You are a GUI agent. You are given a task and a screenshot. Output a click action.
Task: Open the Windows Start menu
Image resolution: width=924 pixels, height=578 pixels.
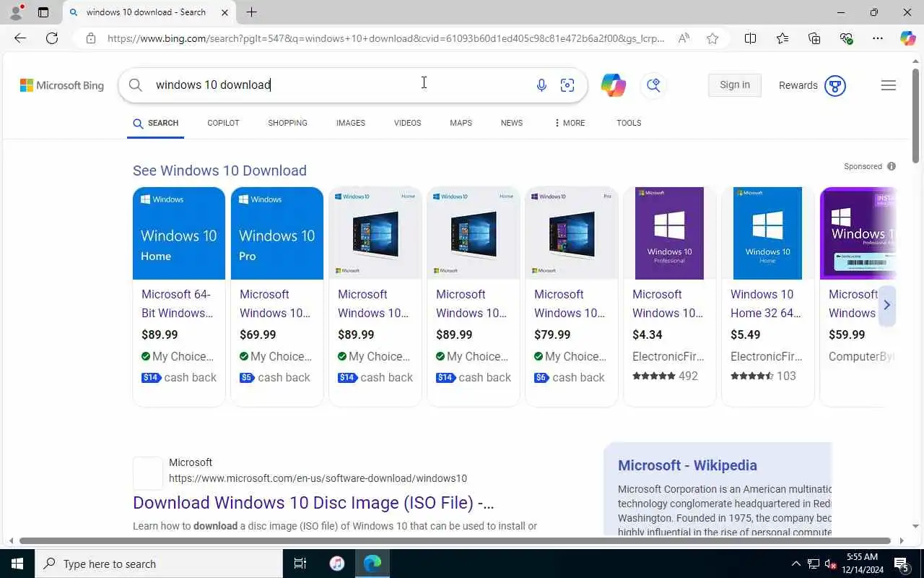point(17,564)
